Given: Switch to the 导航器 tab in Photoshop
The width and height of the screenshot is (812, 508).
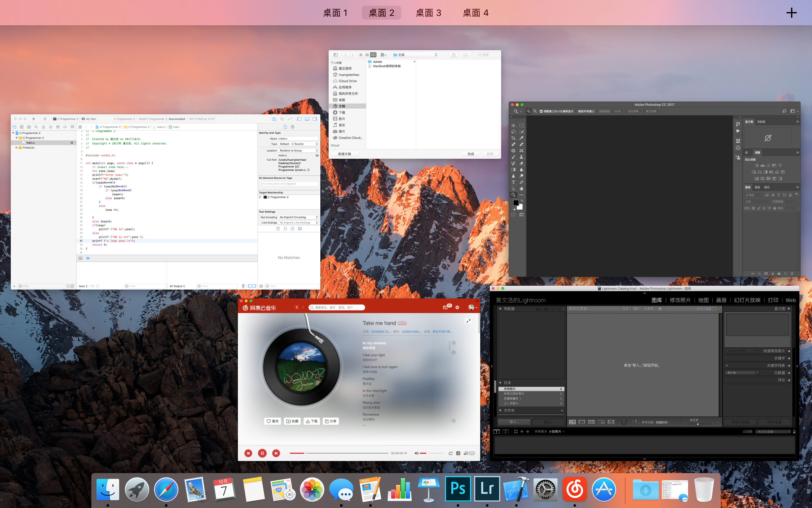Looking at the screenshot, I should click(761, 122).
